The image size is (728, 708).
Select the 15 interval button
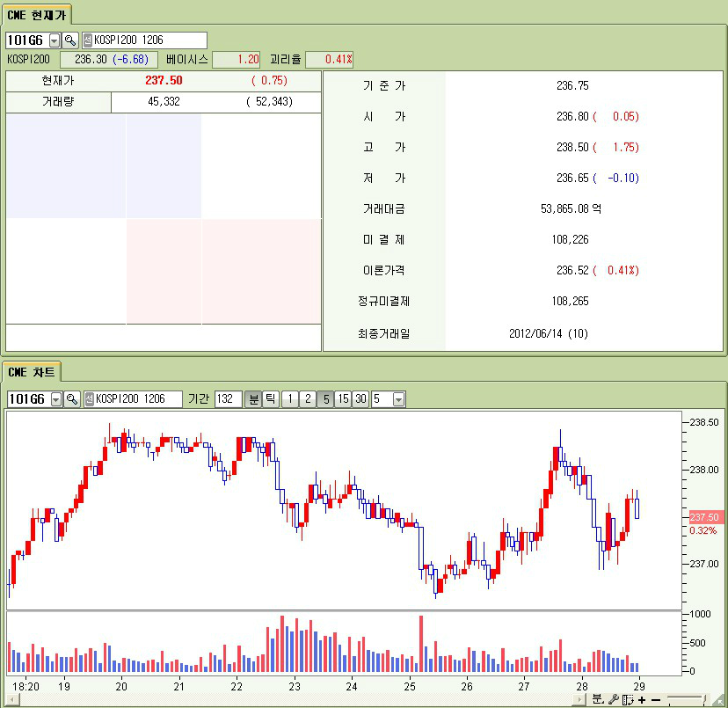tap(343, 399)
